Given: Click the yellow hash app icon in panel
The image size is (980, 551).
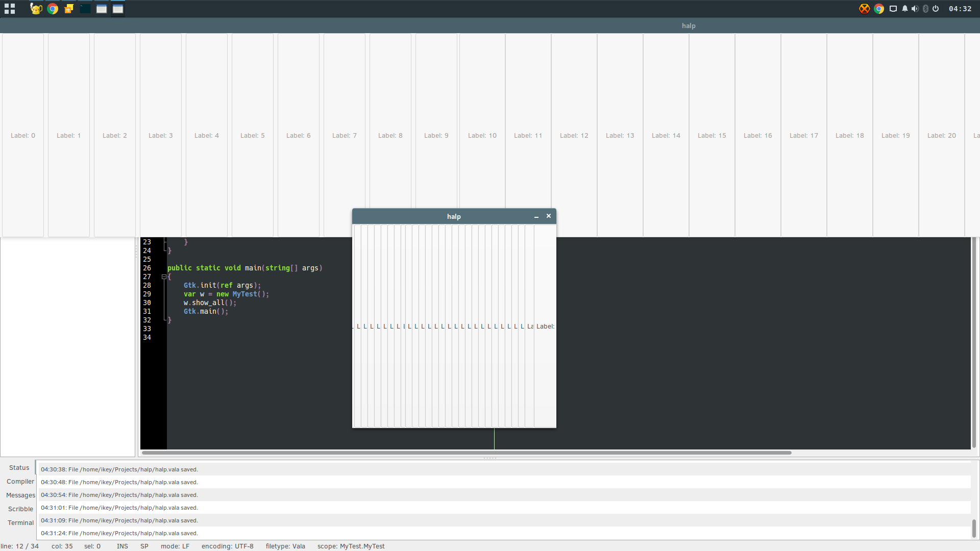Looking at the screenshot, I should point(69,9).
